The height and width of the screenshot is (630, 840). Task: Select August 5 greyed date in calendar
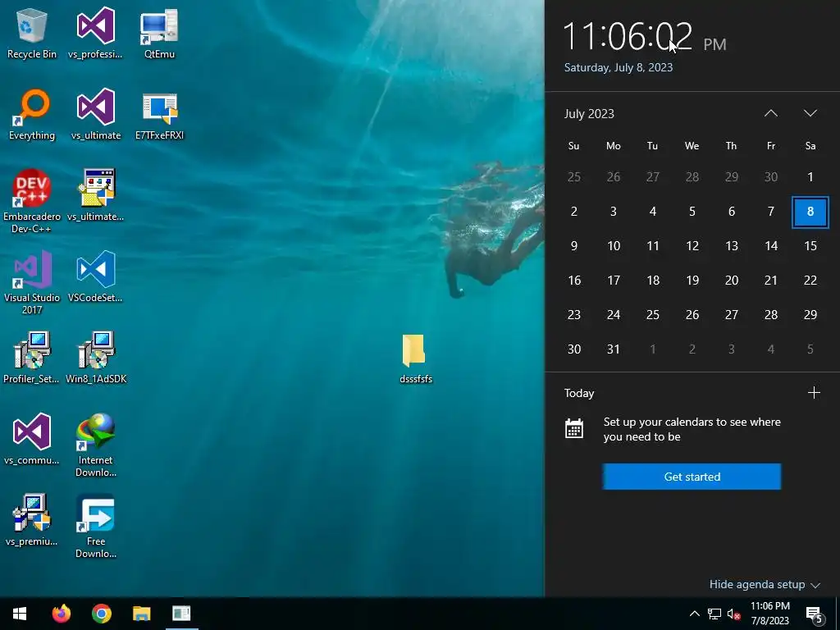point(810,349)
